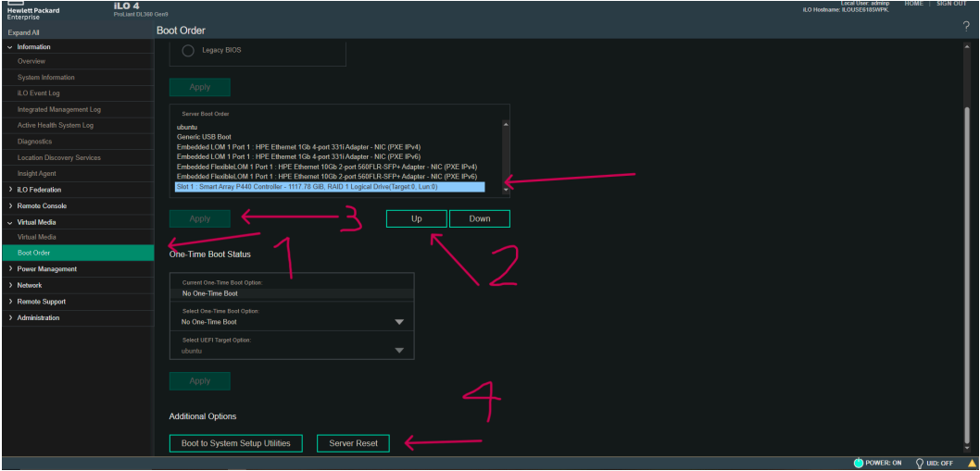Open the Select One-Time Boot Option dropdown
Viewport: 980px width, 471px height.
(292, 322)
